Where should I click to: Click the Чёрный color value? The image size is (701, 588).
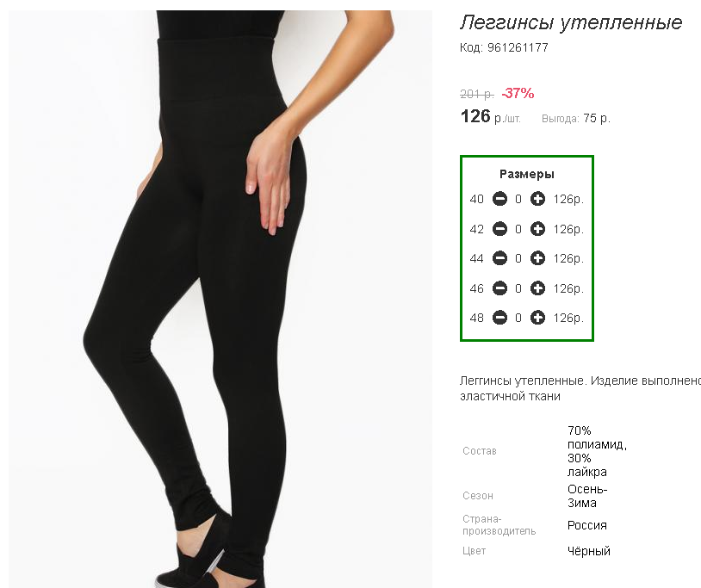tap(589, 551)
